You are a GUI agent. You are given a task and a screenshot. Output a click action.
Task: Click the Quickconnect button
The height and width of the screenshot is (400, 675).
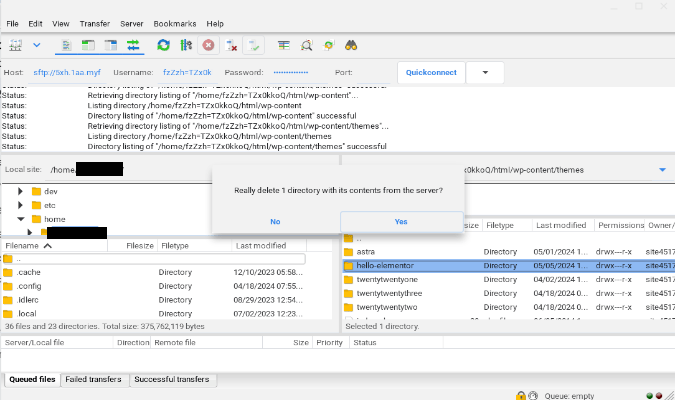[x=431, y=72]
